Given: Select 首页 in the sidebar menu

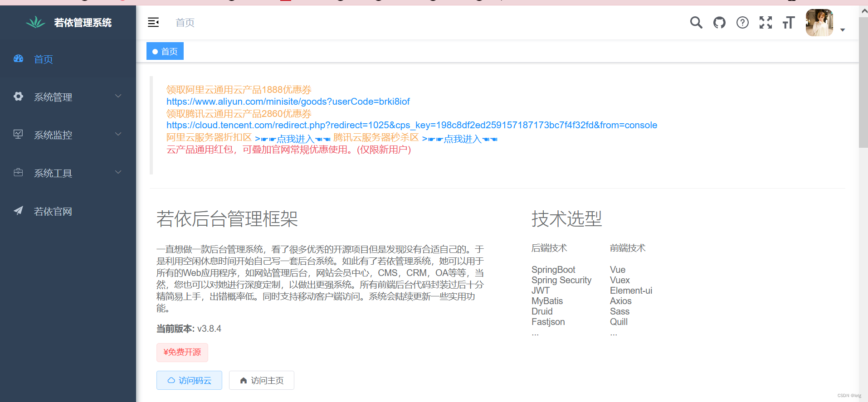Looking at the screenshot, I should [68, 59].
